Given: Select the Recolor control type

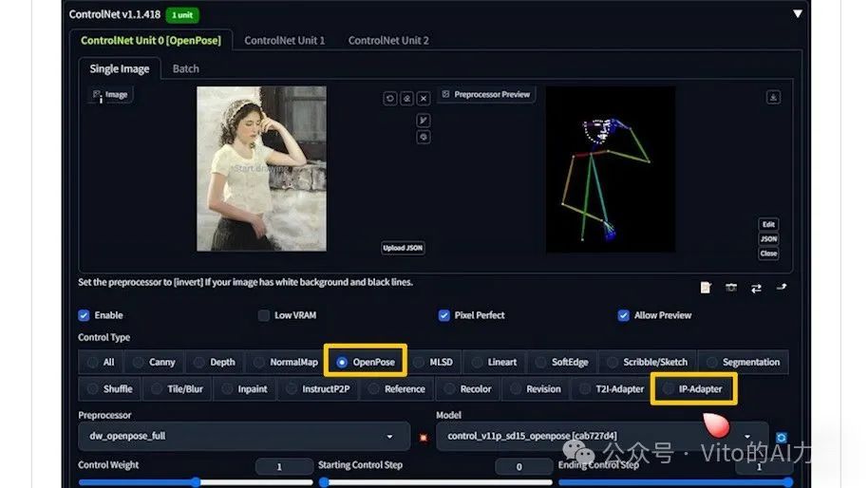Looking at the screenshot, I should coord(468,389).
